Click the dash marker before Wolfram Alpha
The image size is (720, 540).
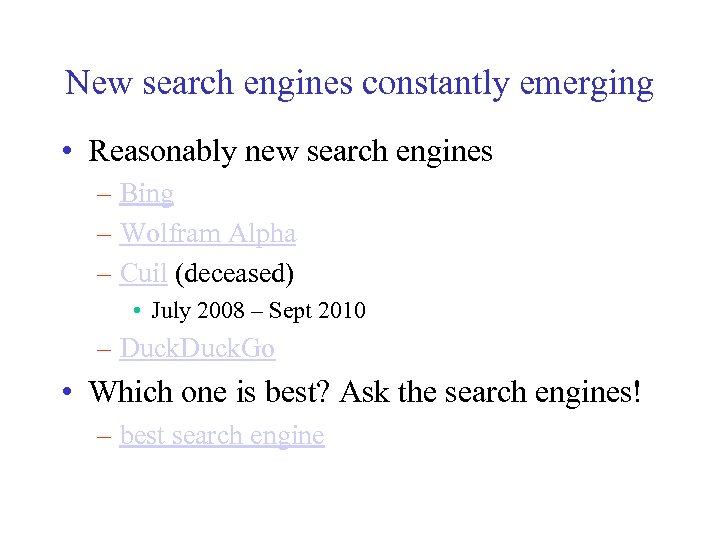coord(105,234)
